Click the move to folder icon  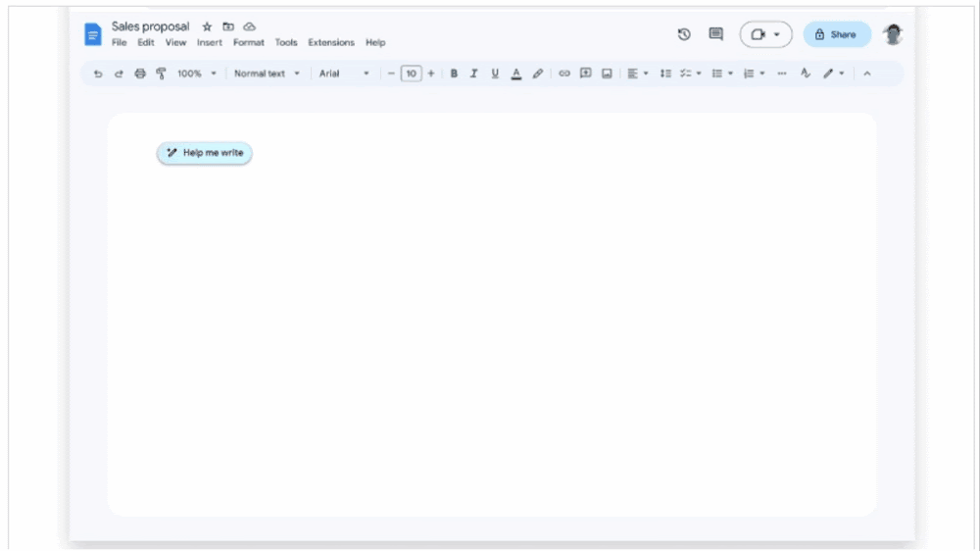tap(228, 26)
